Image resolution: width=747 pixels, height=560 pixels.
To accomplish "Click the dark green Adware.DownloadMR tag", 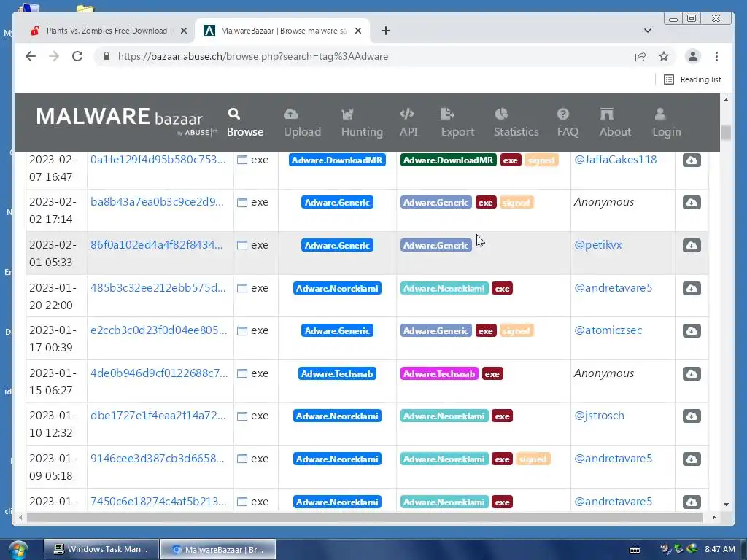I will click(x=448, y=160).
